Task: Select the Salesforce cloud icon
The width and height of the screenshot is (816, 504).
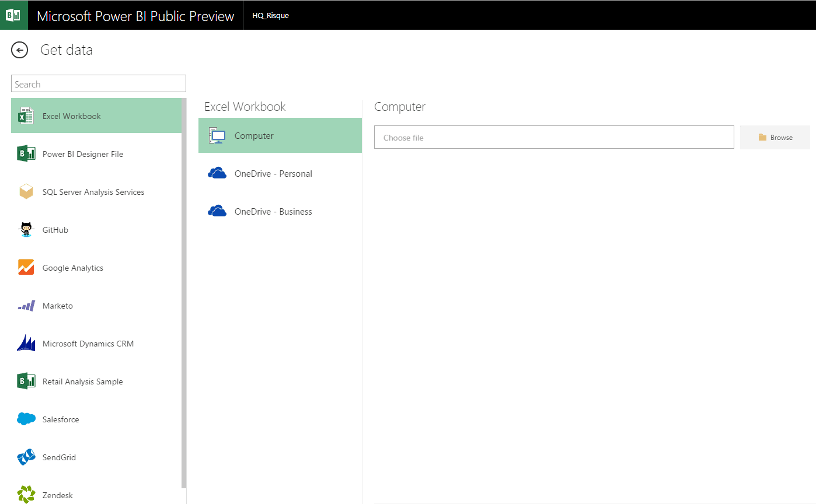Action: point(26,419)
